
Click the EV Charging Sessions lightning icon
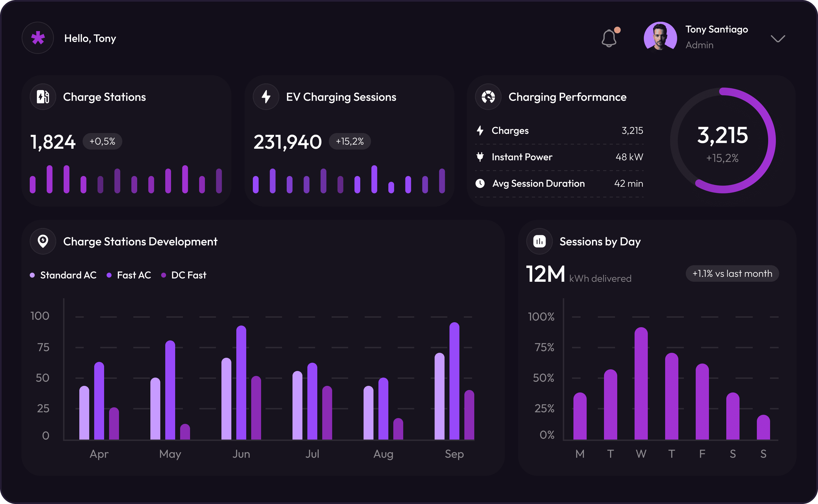(266, 97)
